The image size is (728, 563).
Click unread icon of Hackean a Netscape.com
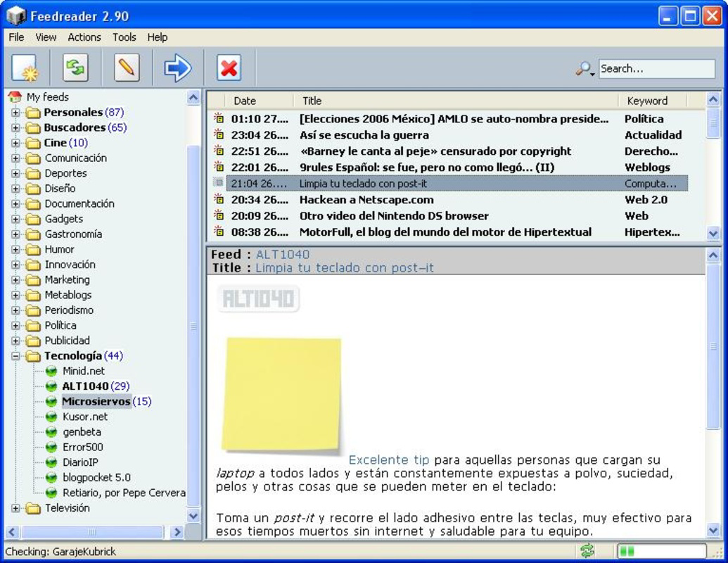[x=218, y=199]
